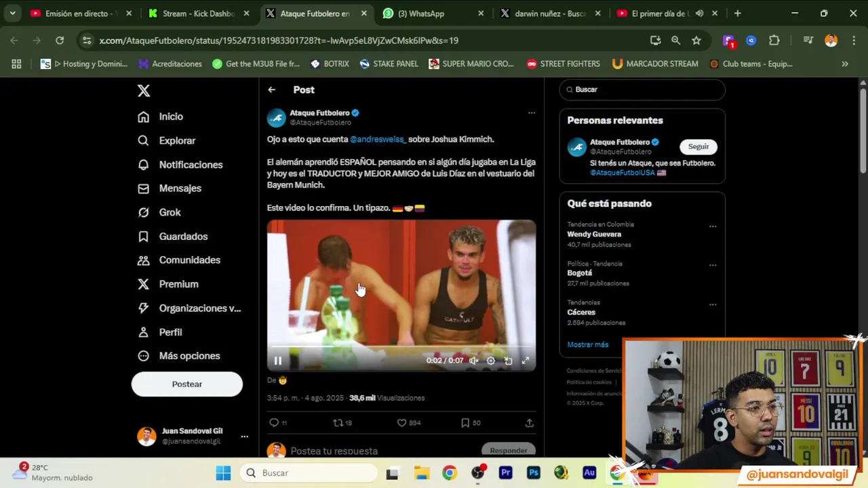Open Windows Start menu

tap(223, 473)
